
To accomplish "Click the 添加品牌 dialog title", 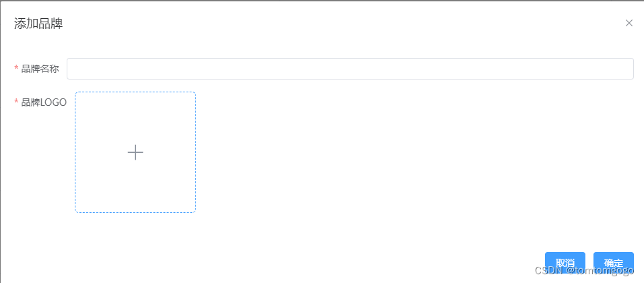I will [x=38, y=24].
